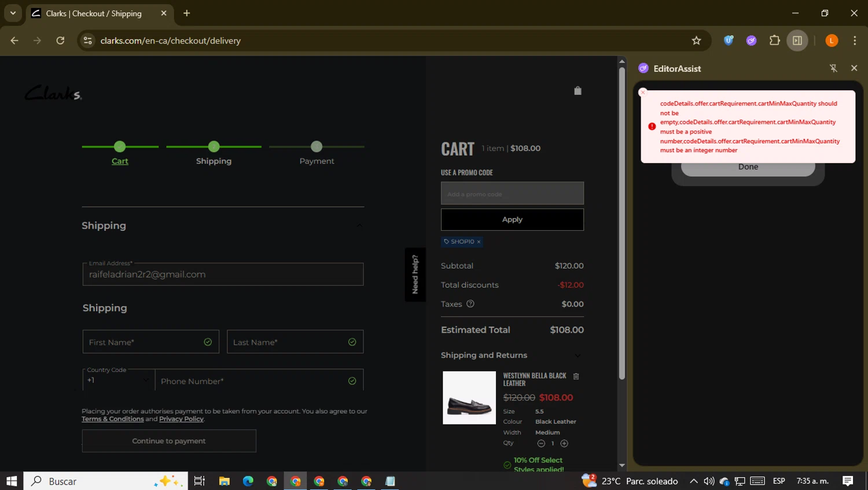Screen dimensions: 868x490
Task: Open the Extensions puzzle menu
Action: 774,40
